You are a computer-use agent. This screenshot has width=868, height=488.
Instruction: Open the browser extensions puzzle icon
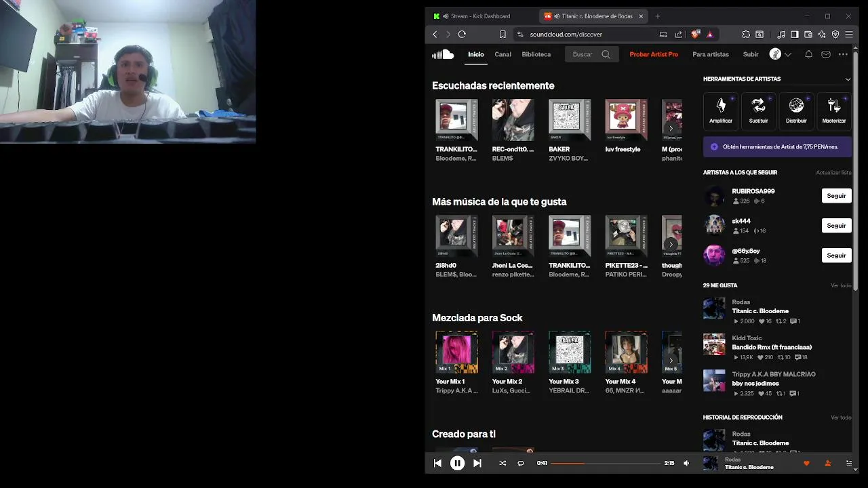[746, 34]
